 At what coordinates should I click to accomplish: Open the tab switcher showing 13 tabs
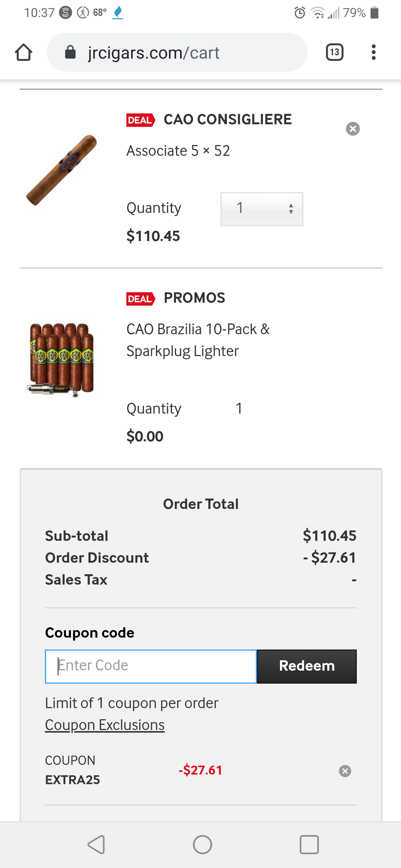pyautogui.click(x=333, y=52)
